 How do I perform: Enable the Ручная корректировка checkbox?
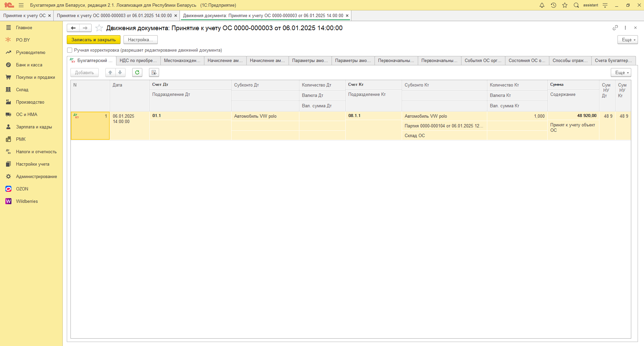click(x=70, y=50)
